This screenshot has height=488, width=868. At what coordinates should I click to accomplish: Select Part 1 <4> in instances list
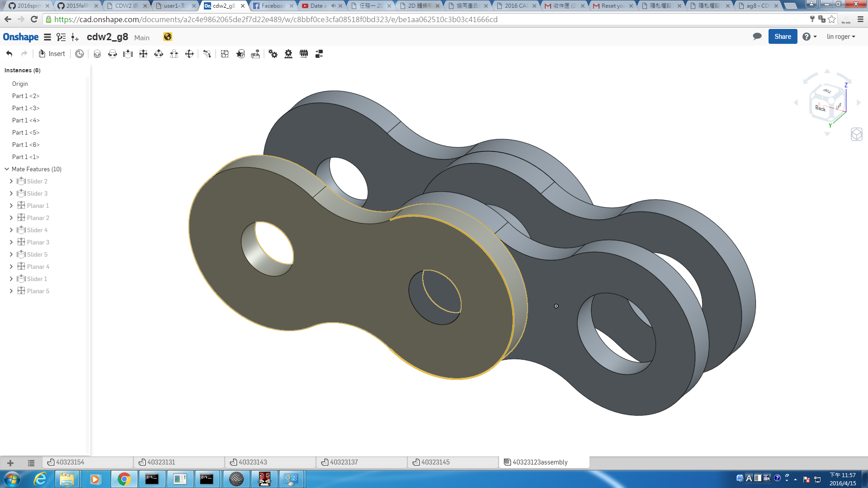[x=26, y=120]
